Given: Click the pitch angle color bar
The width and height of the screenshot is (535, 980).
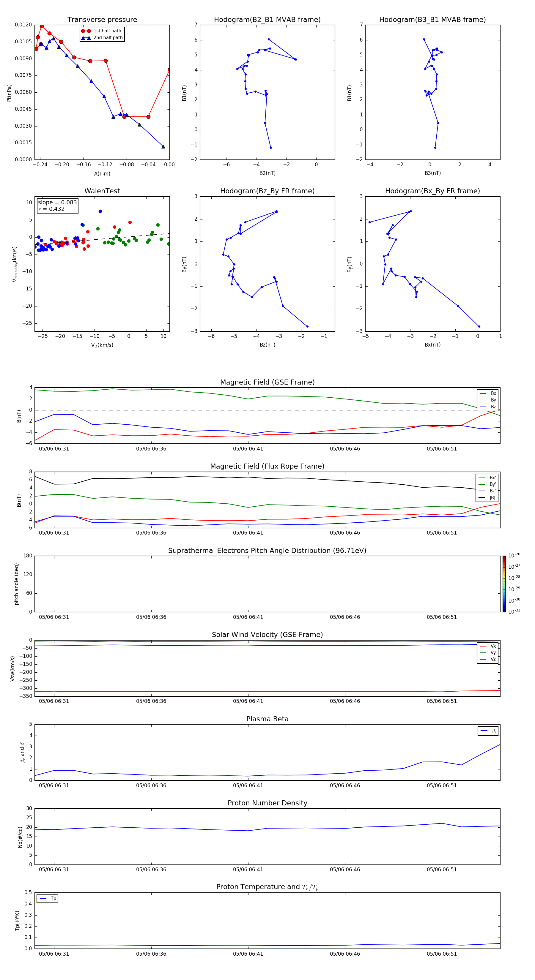Looking at the screenshot, I should click(504, 584).
